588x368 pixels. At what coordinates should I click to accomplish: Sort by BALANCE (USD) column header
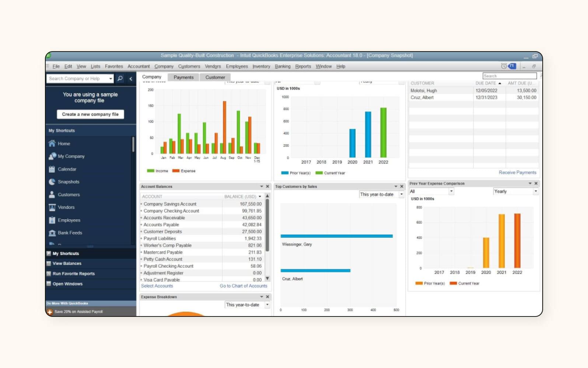[242, 197]
